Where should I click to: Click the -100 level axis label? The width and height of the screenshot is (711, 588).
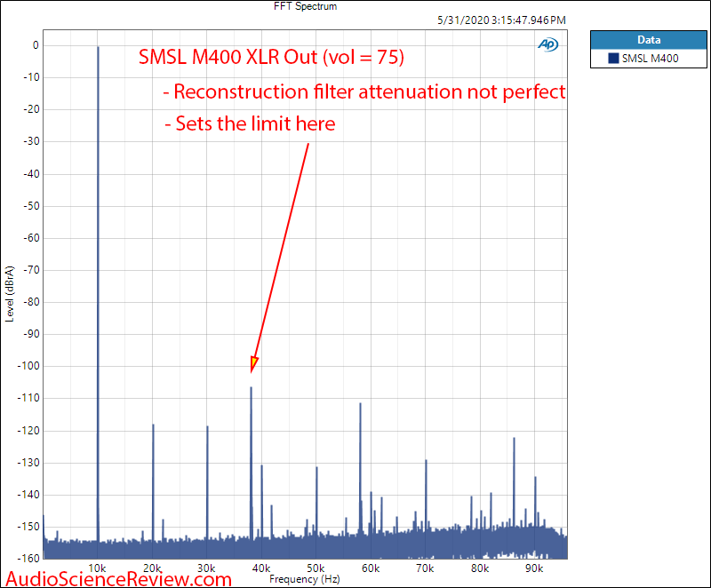[28, 366]
